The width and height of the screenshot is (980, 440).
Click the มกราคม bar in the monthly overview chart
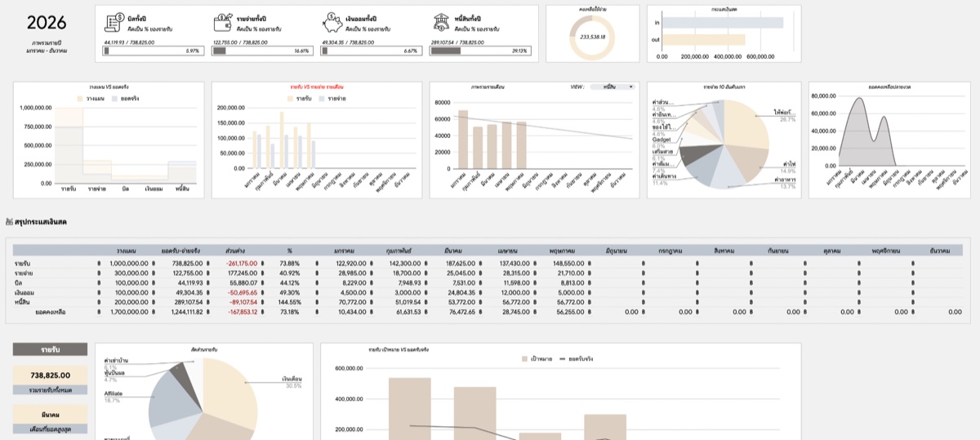(x=463, y=140)
